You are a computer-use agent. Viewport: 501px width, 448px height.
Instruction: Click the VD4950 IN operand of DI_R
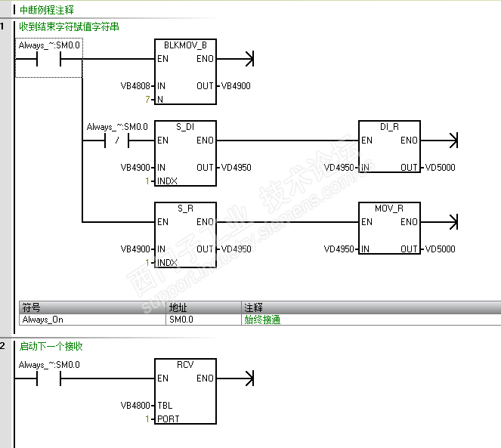pyautogui.click(x=339, y=168)
